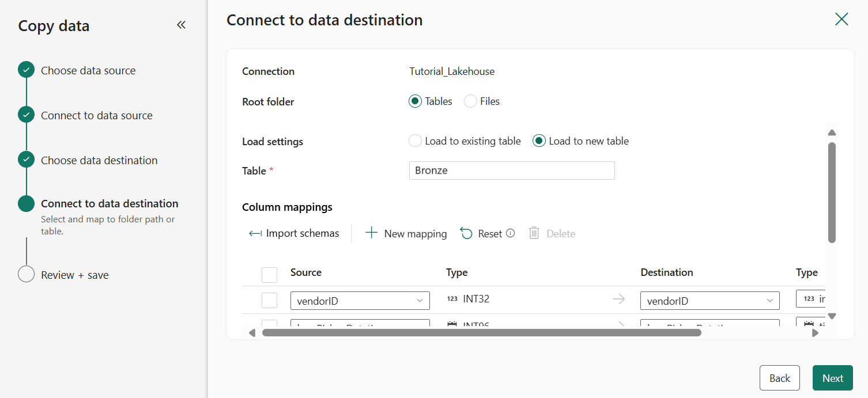Click the Reset mappings icon

coord(466,233)
